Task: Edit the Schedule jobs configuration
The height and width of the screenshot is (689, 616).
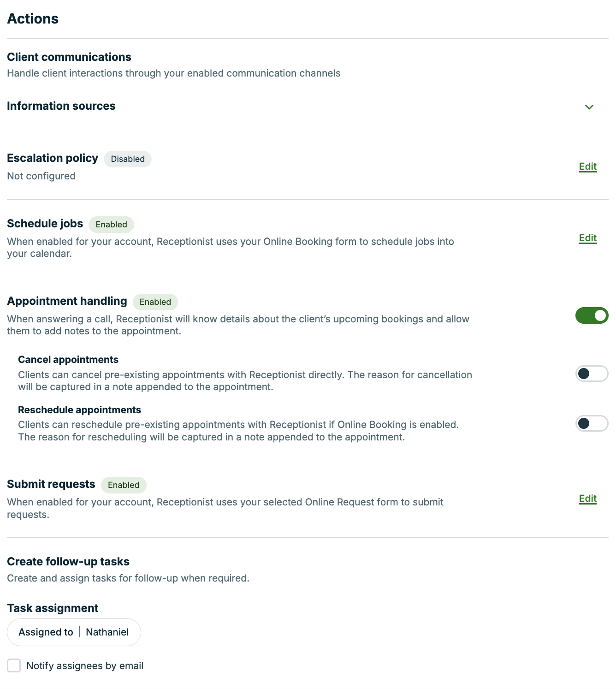Action: [587, 238]
